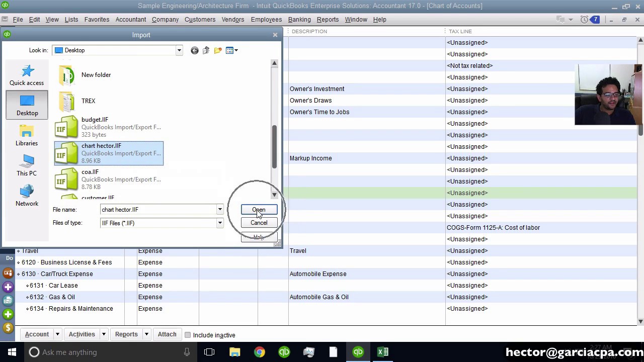Open the Company menu
Image resolution: width=644 pixels, height=362 pixels.
click(x=165, y=20)
